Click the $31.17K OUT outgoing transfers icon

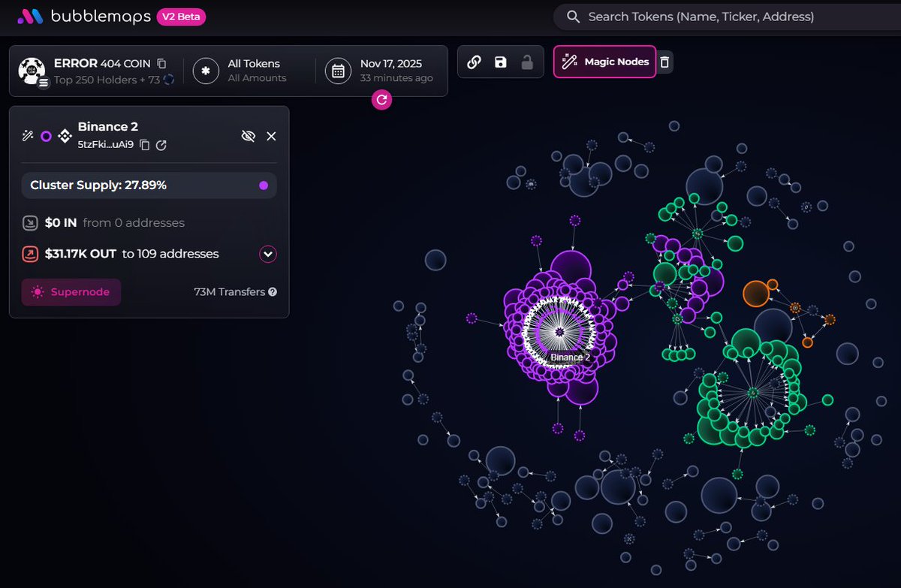(x=30, y=254)
